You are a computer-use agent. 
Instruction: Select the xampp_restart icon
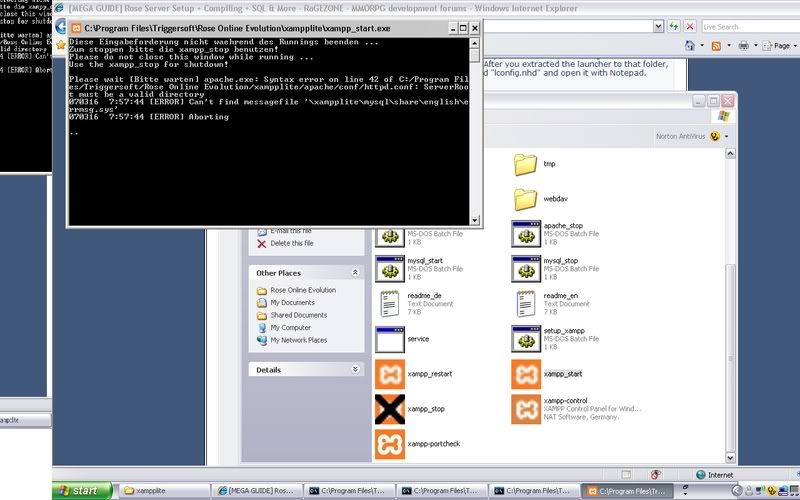(x=390, y=374)
